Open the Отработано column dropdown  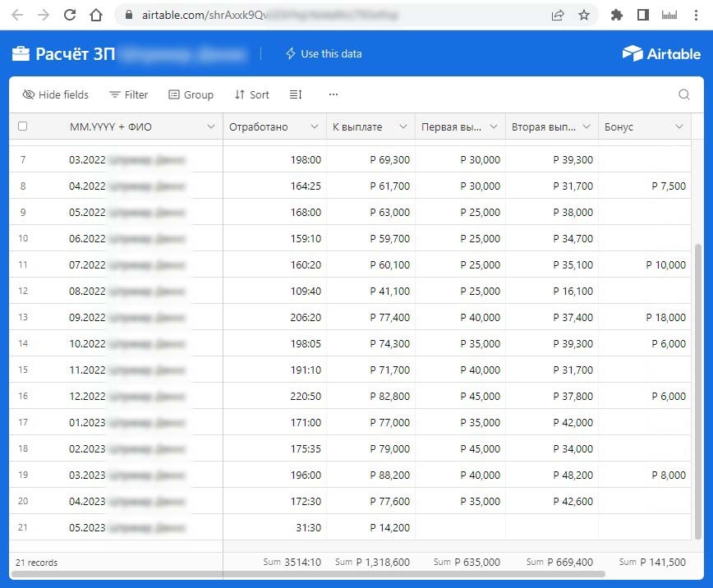click(x=315, y=126)
